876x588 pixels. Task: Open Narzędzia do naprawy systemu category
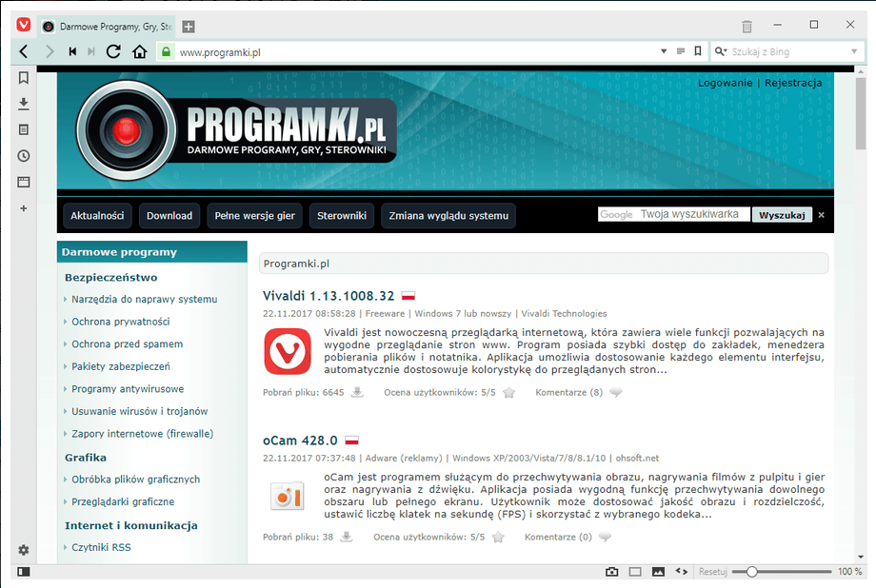coord(144,300)
